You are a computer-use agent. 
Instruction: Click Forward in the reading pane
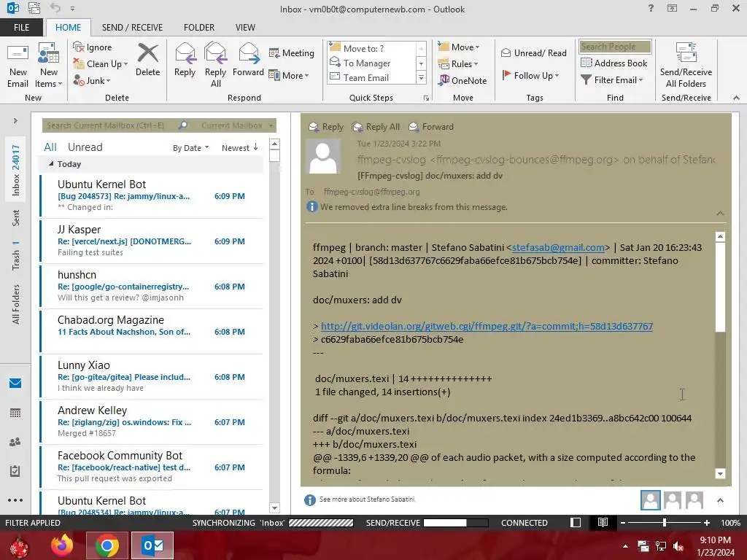(x=431, y=127)
